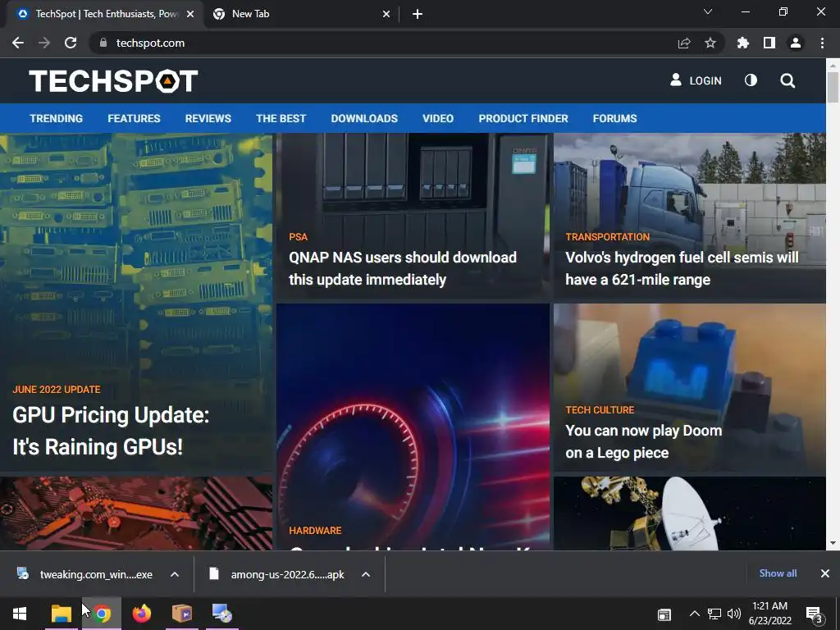Open the TRENDING menu
Image resolution: width=840 pixels, height=630 pixels.
pyautogui.click(x=57, y=118)
